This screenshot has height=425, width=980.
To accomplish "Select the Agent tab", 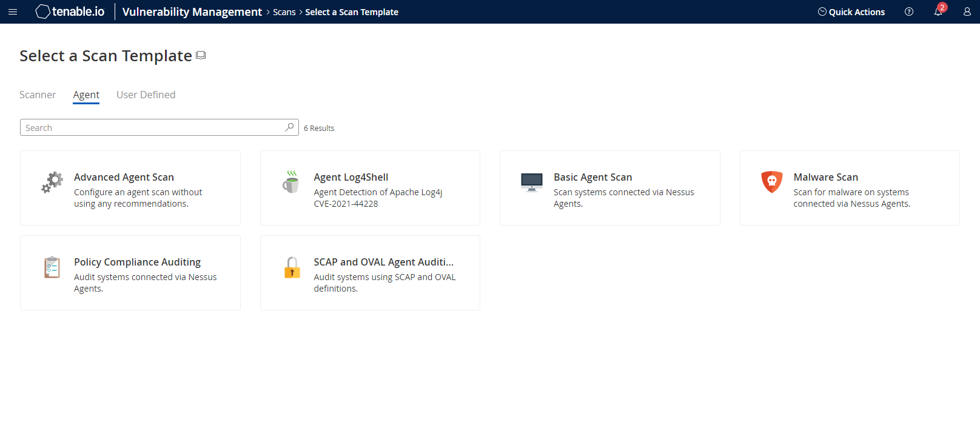I will click(86, 95).
